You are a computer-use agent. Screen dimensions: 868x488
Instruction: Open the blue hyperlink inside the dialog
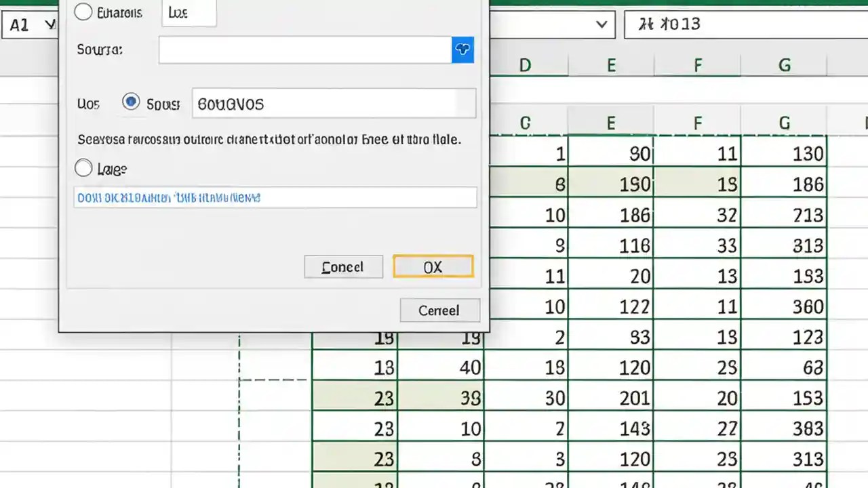coord(168,197)
